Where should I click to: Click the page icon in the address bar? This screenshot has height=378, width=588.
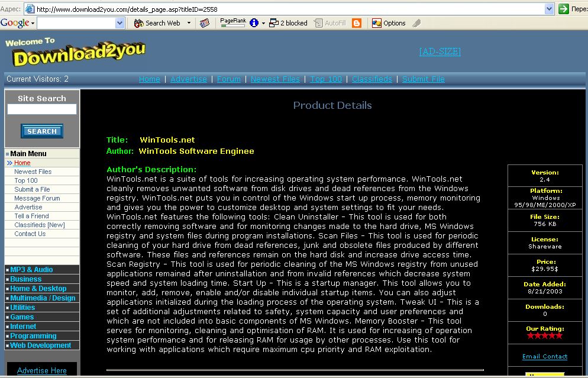[30, 9]
